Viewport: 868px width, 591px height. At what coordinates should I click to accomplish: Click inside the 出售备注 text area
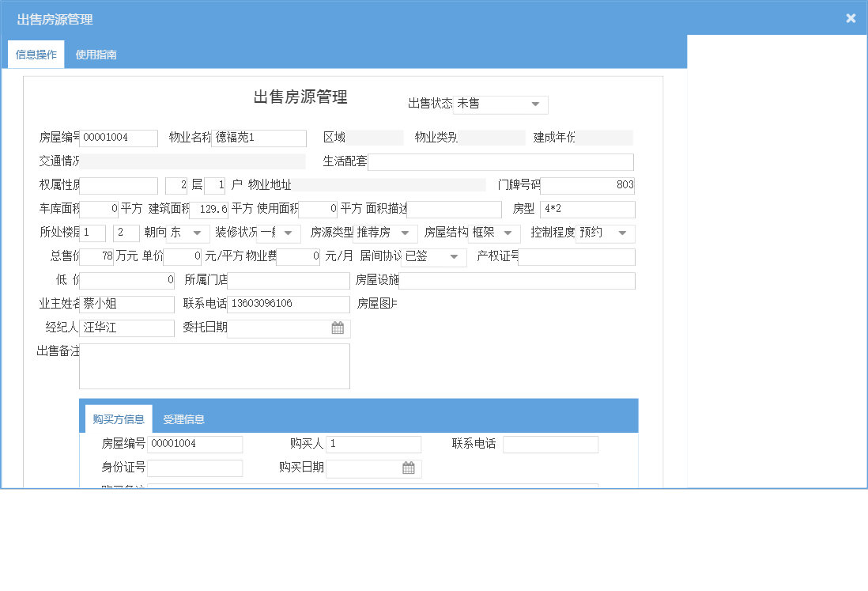click(x=214, y=366)
